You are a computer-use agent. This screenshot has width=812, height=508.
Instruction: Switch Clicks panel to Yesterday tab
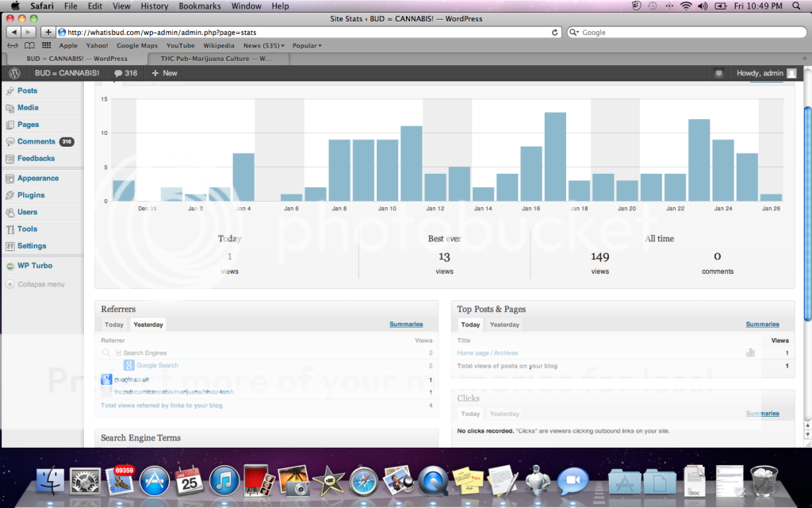[x=504, y=414]
